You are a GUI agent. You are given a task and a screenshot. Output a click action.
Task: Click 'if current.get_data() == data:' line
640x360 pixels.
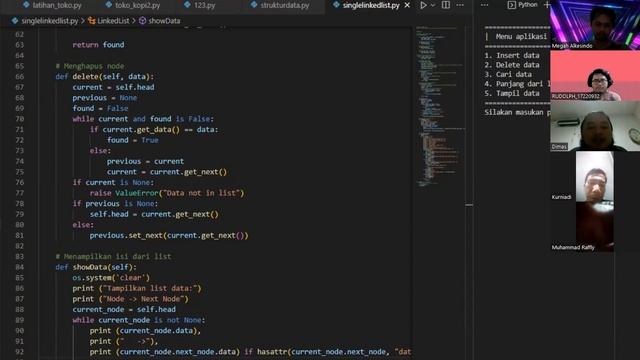click(154, 129)
